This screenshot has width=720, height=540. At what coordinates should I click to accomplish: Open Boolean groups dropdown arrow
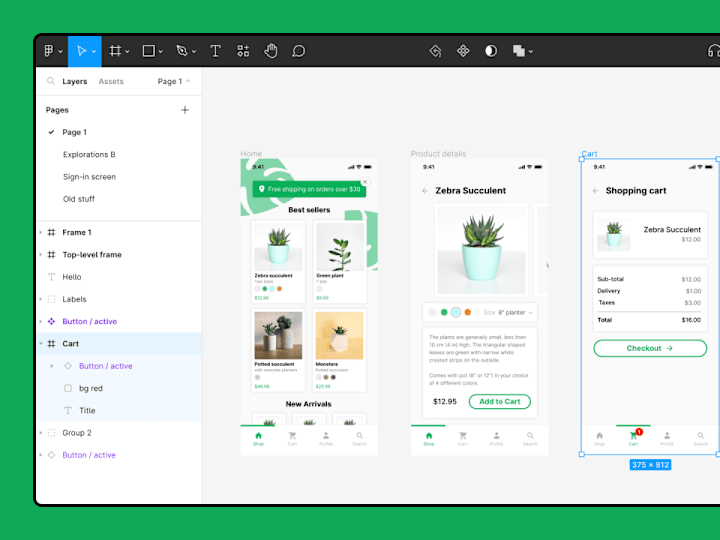(531, 51)
